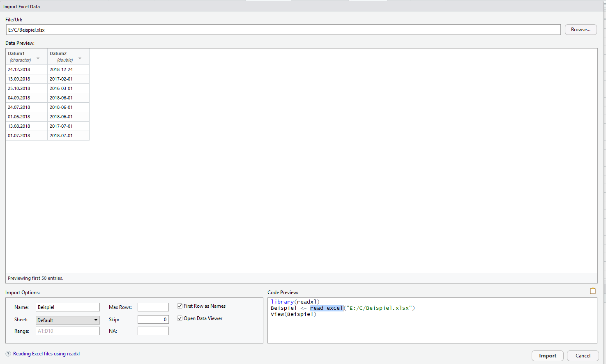The height and width of the screenshot is (364, 606).
Task: Click the read_excel text in code preview
Action: tap(326, 308)
